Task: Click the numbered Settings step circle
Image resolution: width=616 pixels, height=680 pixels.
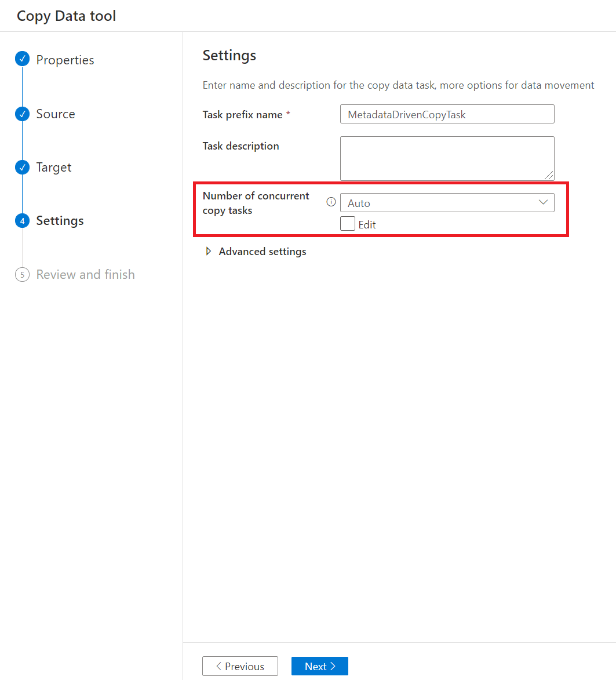Action: click(x=21, y=220)
